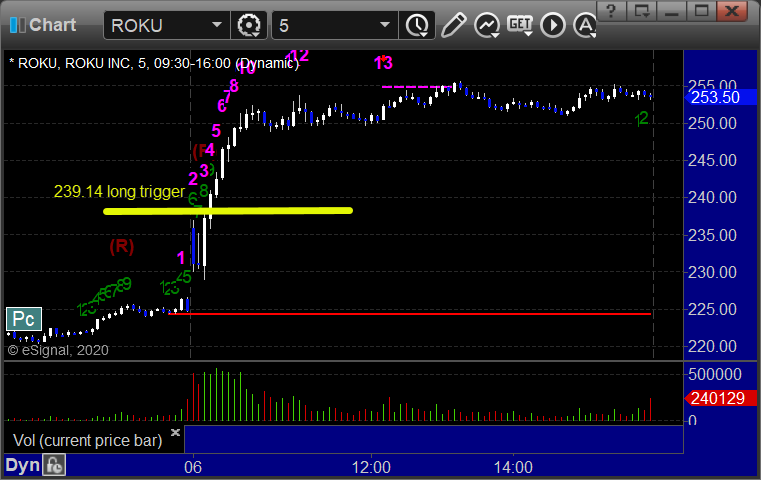Click the 06 date axis label

tap(193, 467)
